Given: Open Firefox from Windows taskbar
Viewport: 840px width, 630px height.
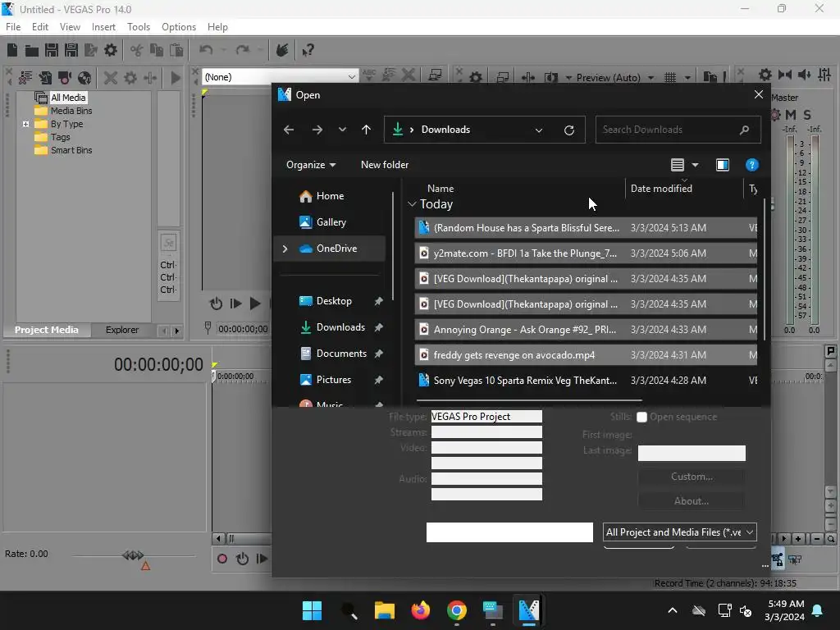Looking at the screenshot, I should (421, 610).
